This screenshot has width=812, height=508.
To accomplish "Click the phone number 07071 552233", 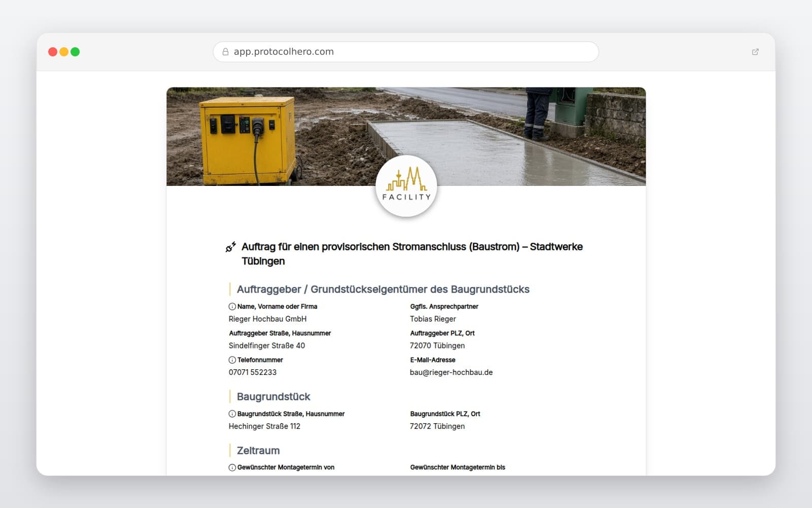I will [253, 372].
